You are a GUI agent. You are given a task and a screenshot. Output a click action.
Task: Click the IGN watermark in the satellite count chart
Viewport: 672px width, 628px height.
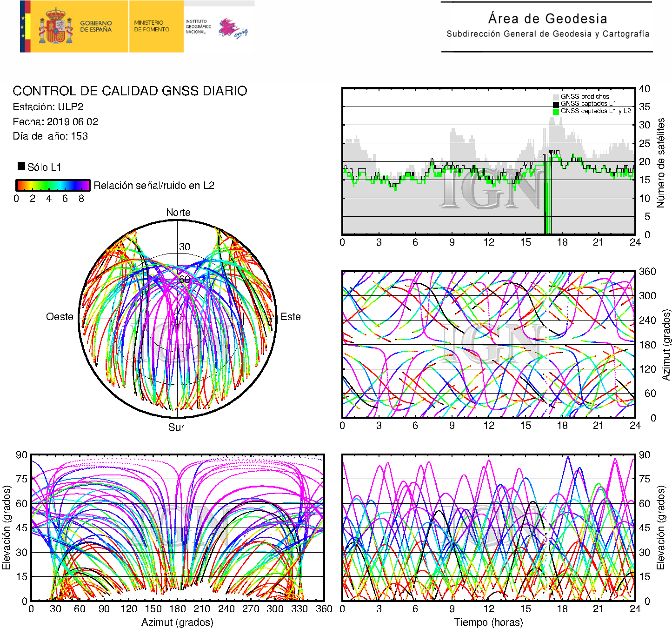click(x=488, y=188)
